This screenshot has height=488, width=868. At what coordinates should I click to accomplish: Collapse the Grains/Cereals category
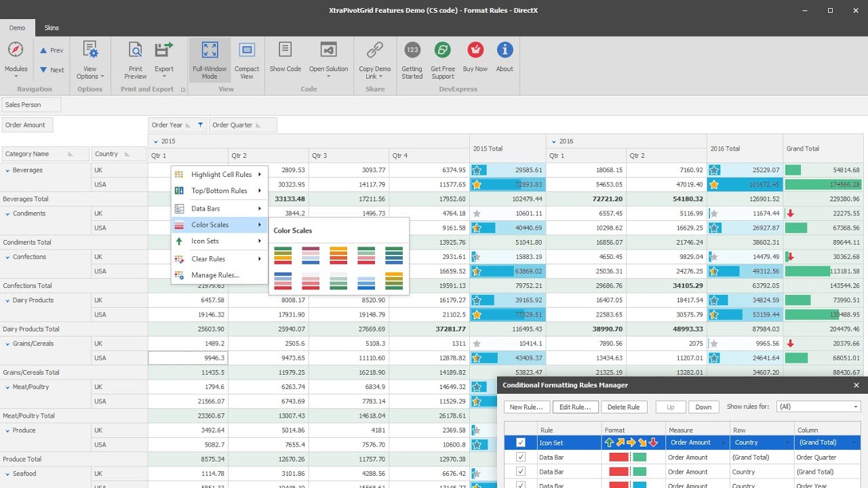click(7, 344)
